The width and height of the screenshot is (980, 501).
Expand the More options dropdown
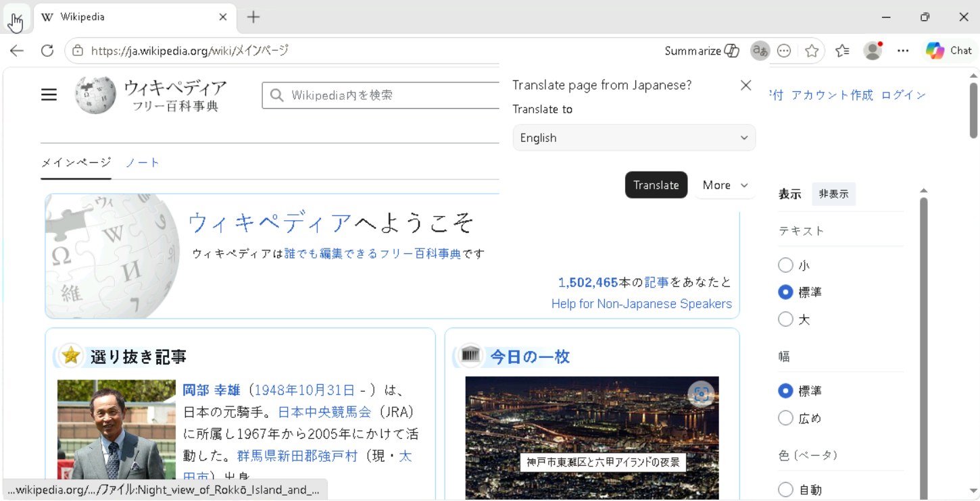click(x=725, y=185)
